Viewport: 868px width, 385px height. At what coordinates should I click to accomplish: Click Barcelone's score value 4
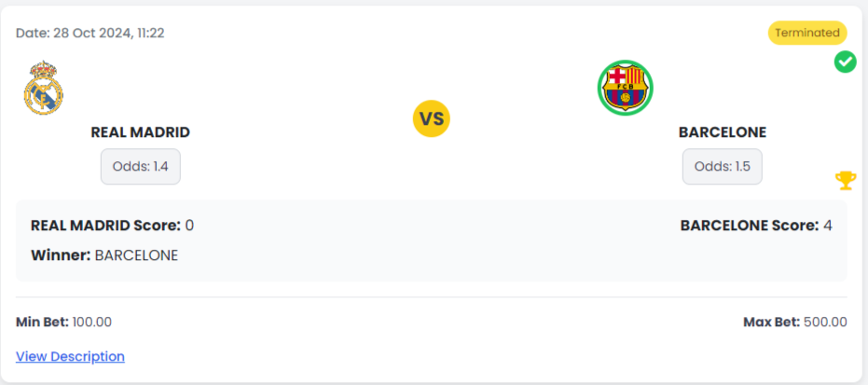(x=827, y=226)
